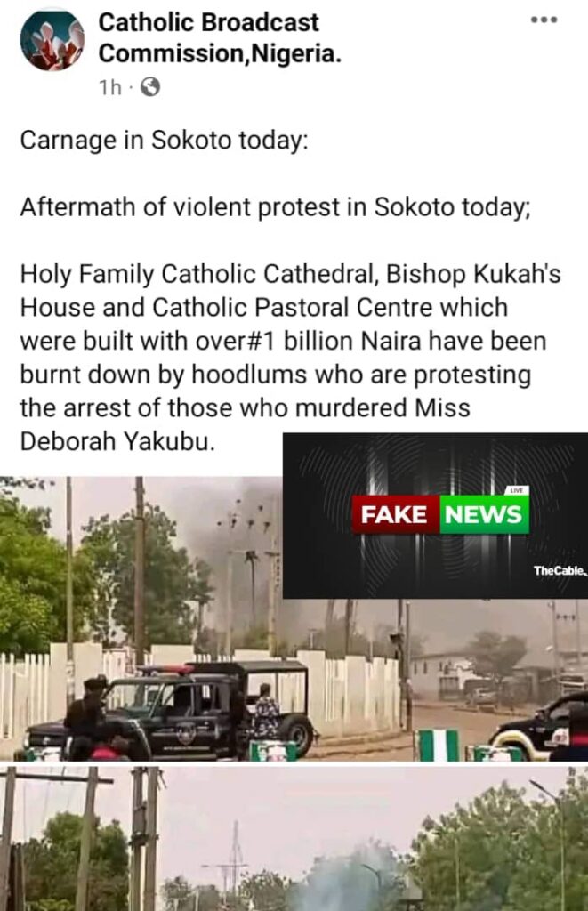Click the green NEWS label on overlay
Viewport: 588px width, 911px height.
484,515
